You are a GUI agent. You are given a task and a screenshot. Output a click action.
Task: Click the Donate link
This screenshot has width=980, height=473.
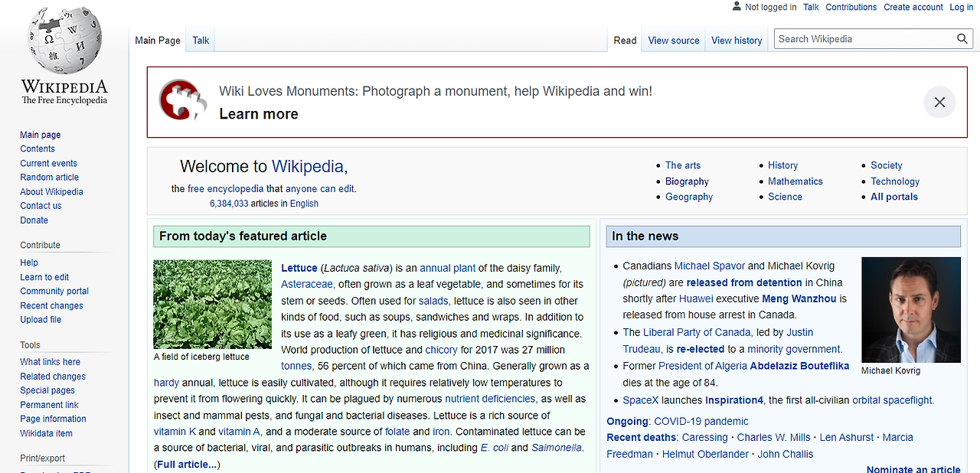point(34,220)
